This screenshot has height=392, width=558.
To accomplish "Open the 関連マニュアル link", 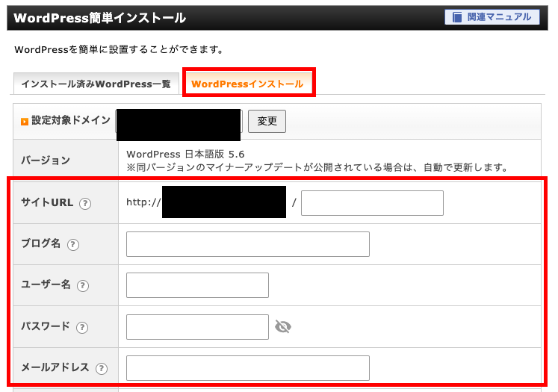I will (499, 17).
